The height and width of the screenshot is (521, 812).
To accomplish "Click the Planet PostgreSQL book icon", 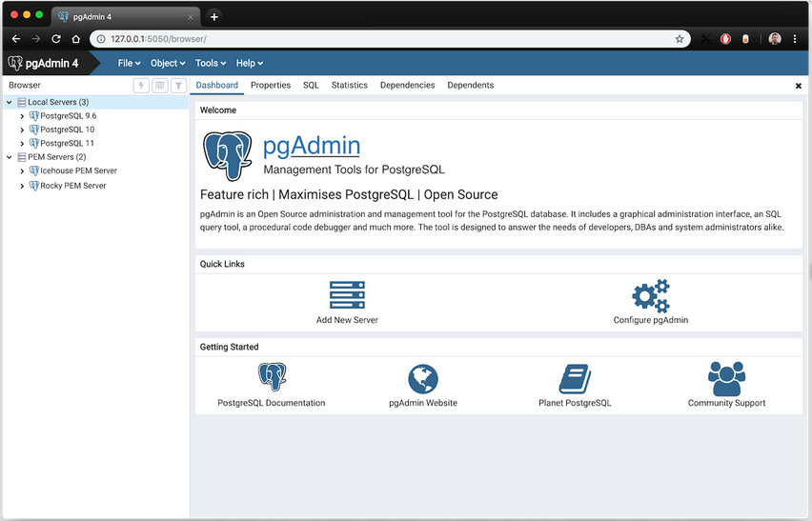I will pos(575,379).
